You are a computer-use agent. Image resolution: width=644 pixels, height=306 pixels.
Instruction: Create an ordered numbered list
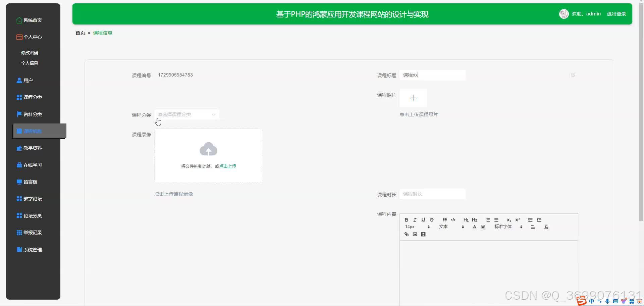point(487,220)
